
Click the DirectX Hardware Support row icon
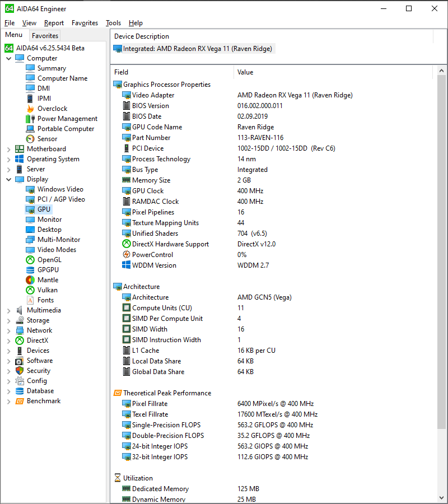[x=127, y=244]
